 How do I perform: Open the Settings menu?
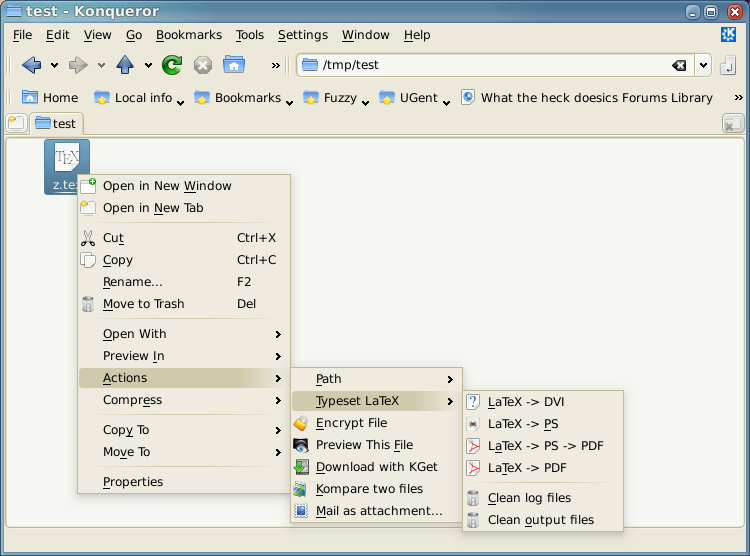pos(303,35)
